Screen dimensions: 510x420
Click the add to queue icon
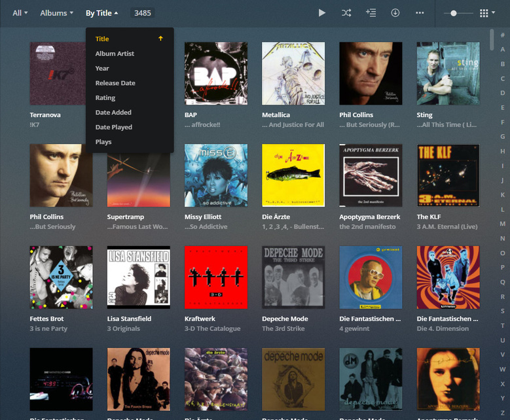[x=371, y=13]
